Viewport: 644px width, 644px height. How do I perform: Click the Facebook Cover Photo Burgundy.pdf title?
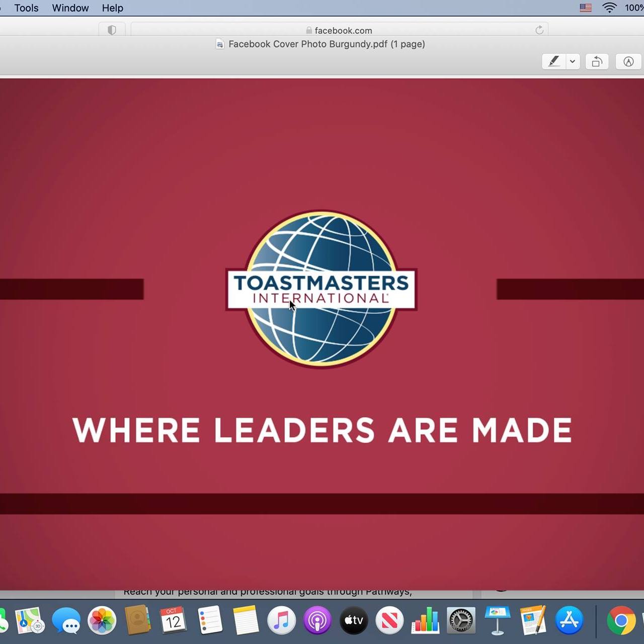point(327,44)
